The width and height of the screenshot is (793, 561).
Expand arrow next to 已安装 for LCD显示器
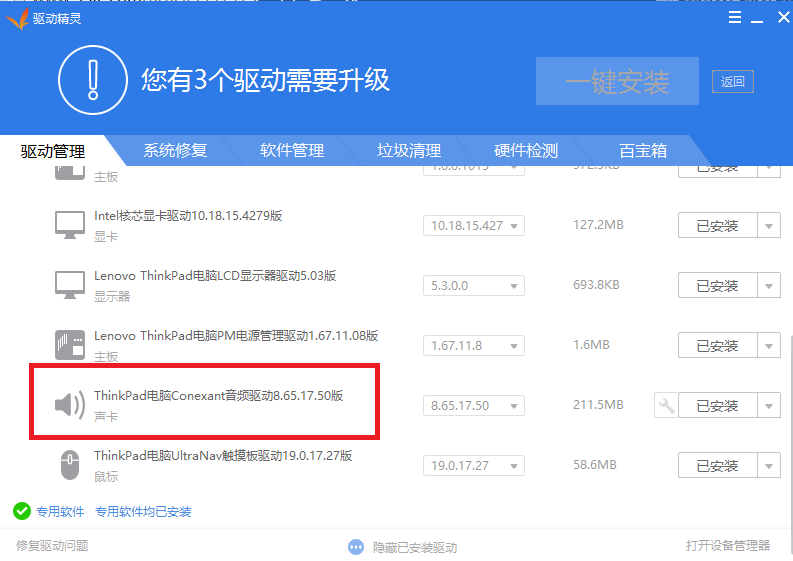pos(769,285)
